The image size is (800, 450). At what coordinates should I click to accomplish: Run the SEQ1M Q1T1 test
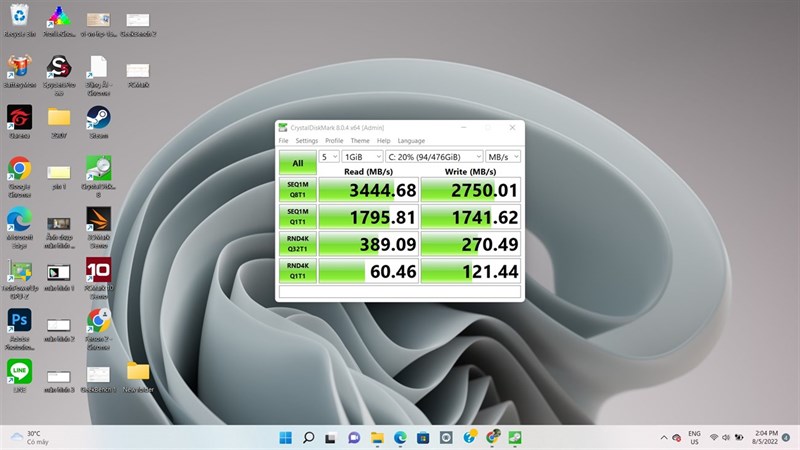[297, 217]
